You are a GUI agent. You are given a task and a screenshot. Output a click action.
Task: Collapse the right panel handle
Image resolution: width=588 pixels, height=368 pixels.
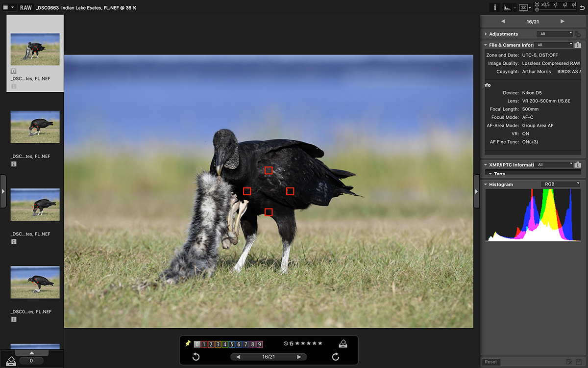[476, 191]
